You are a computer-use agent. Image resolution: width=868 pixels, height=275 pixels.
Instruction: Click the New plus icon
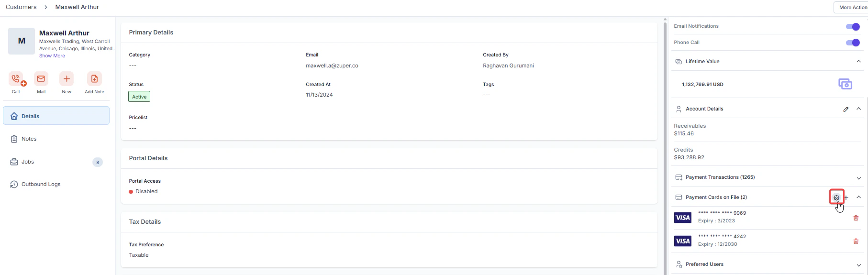tap(67, 79)
